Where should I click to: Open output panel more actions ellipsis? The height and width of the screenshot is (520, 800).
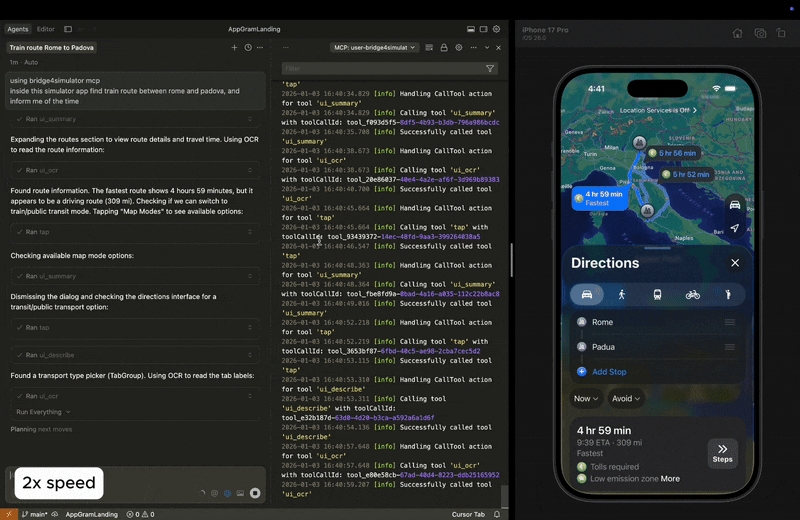click(473, 47)
